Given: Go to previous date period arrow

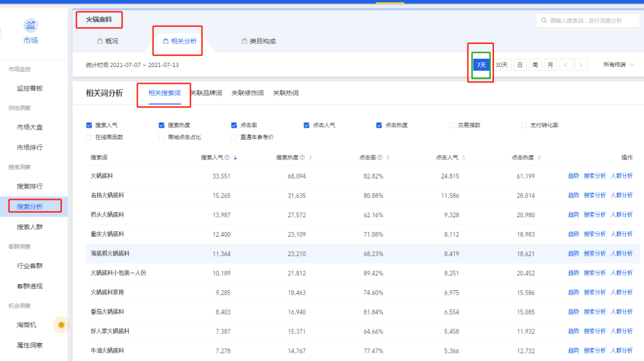Looking at the screenshot, I should click(565, 65).
